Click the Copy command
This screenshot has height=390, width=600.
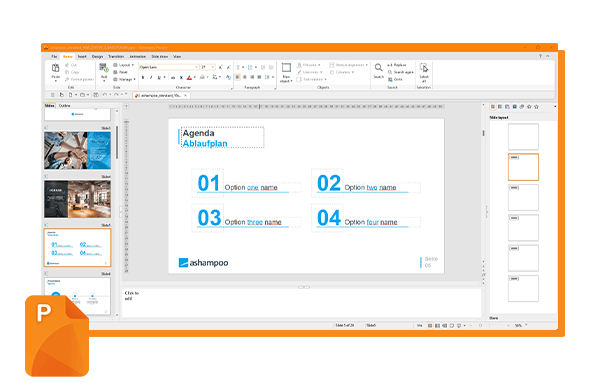[x=72, y=72]
